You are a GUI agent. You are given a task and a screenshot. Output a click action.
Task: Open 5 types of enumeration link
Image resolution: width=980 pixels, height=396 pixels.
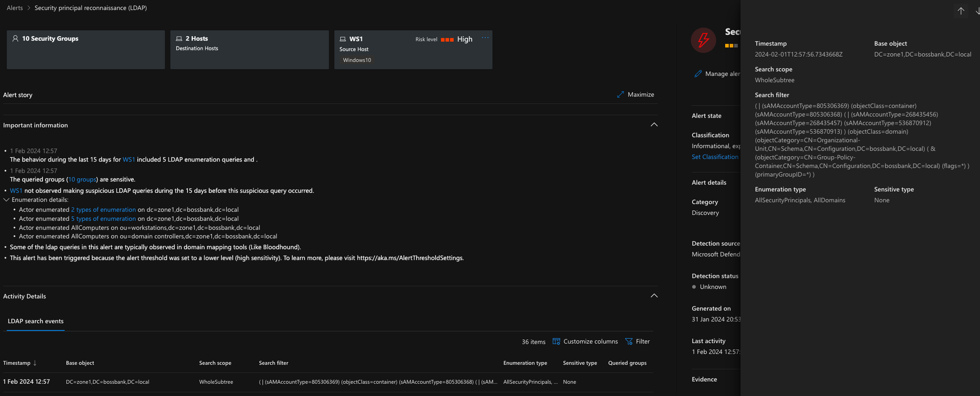[x=103, y=219]
